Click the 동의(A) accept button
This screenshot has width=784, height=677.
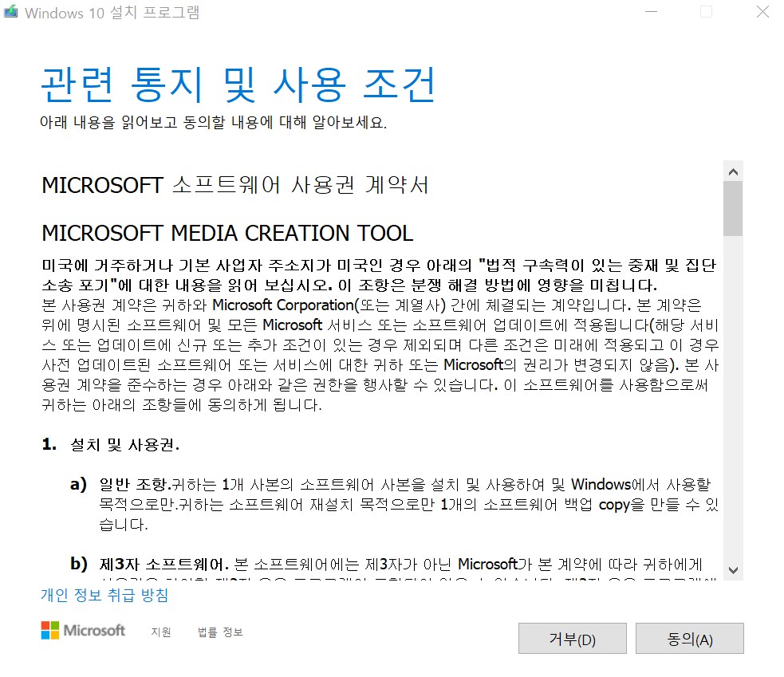(x=690, y=638)
